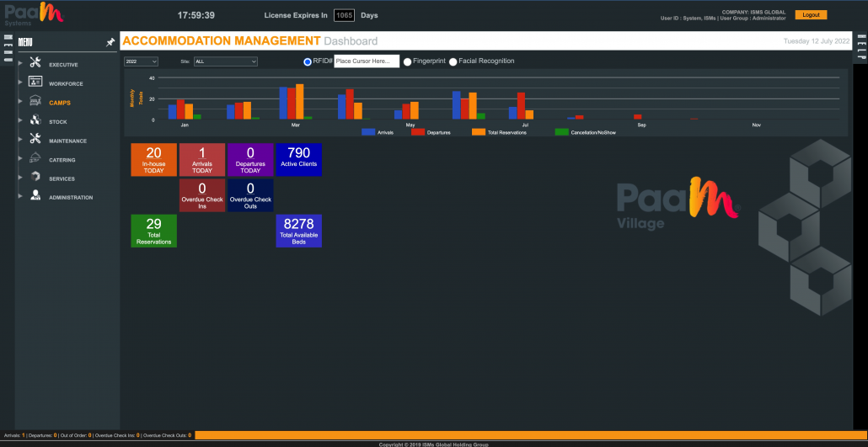868x447 pixels.
Task: Click the MENU panel header label
Action: pos(25,42)
